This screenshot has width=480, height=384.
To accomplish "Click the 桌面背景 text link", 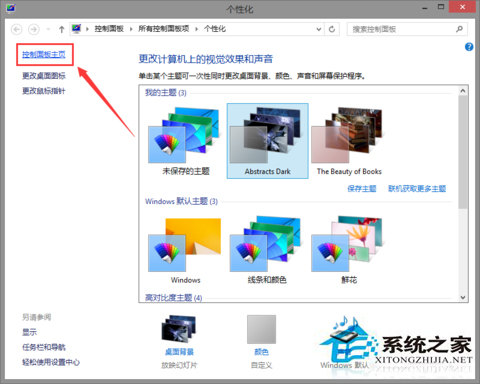I will point(179,352).
